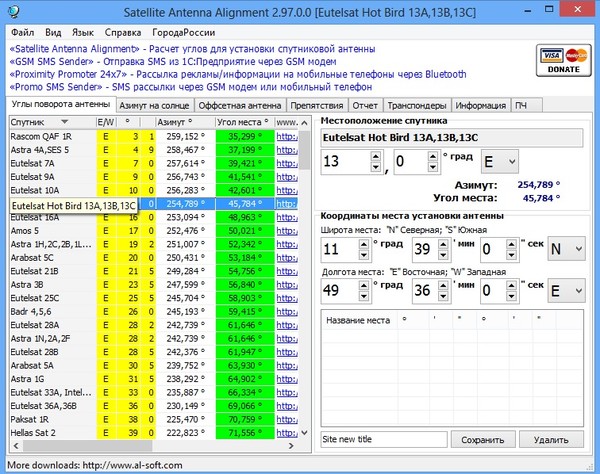Click the Сохранить button
The height and width of the screenshot is (474, 600).
pos(483,440)
